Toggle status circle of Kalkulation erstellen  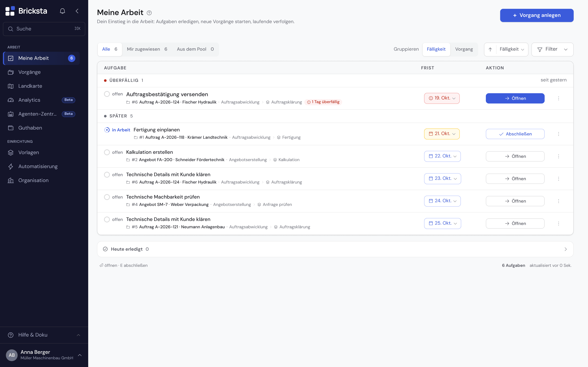[107, 152]
